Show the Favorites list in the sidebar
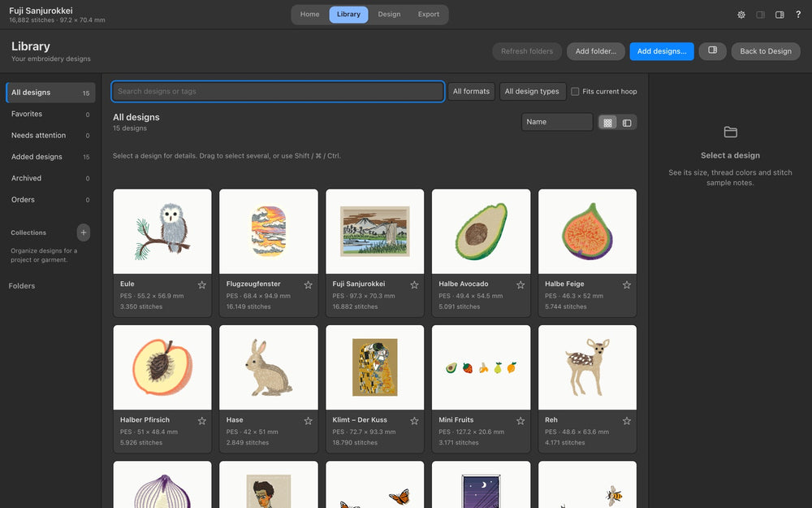 pos(50,114)
